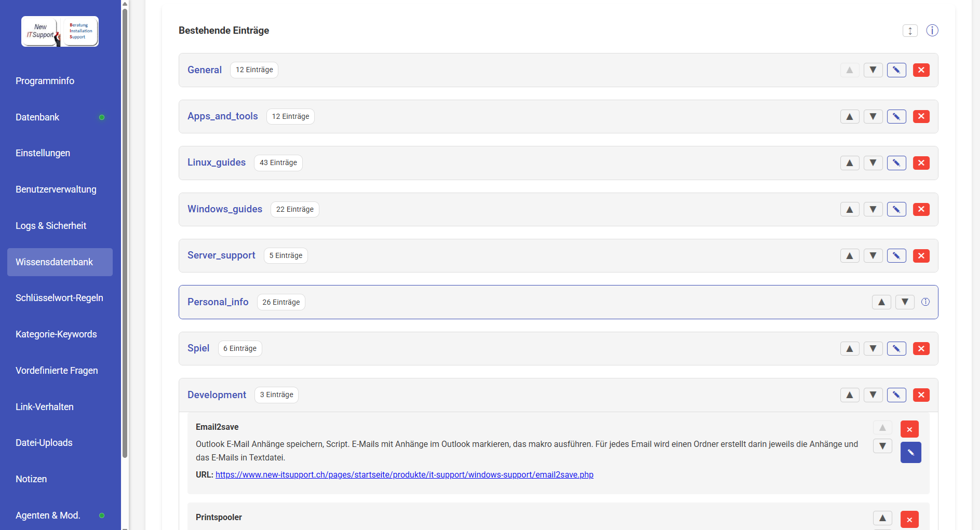The height and width of the screenshot is (530, 980).
Task: Open Schlüsselwort-Regeln in sidebar
Action: coord(59,298)
